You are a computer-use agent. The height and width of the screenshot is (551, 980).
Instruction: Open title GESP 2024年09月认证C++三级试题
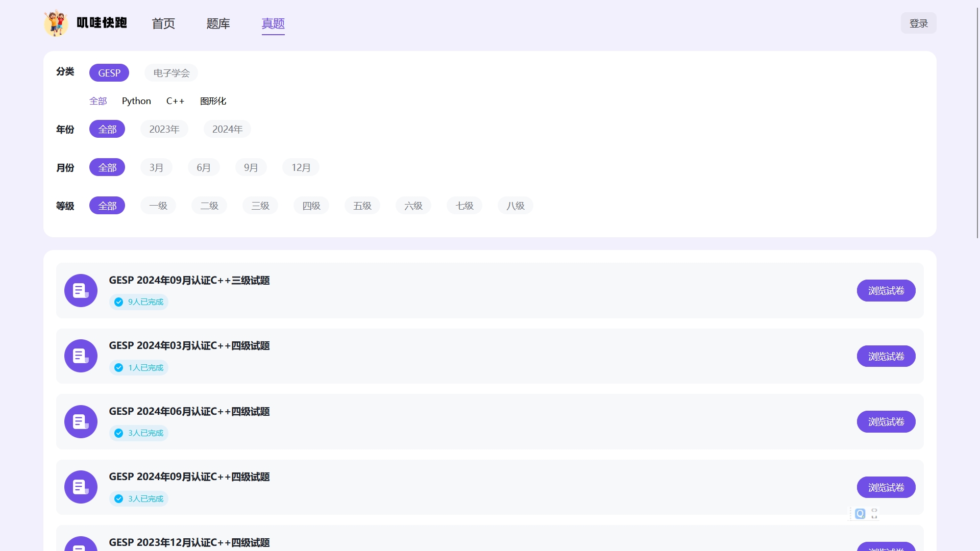click(x=189, y=280)
